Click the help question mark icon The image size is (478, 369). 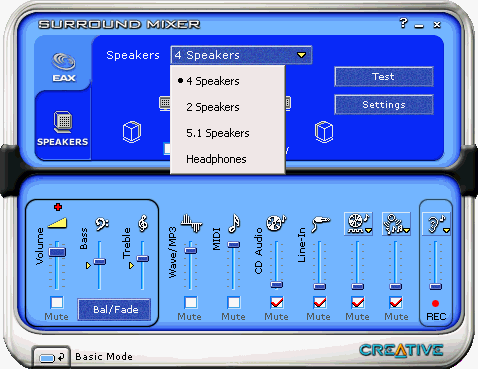coord(403,23)
